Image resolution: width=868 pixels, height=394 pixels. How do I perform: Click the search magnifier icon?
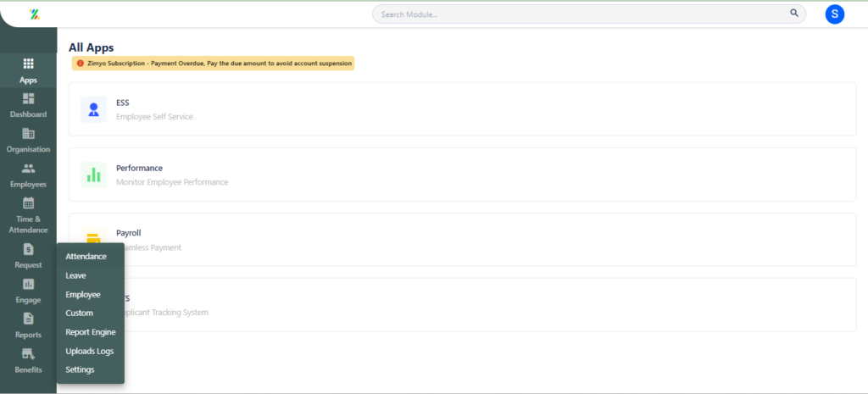point(793,14)
